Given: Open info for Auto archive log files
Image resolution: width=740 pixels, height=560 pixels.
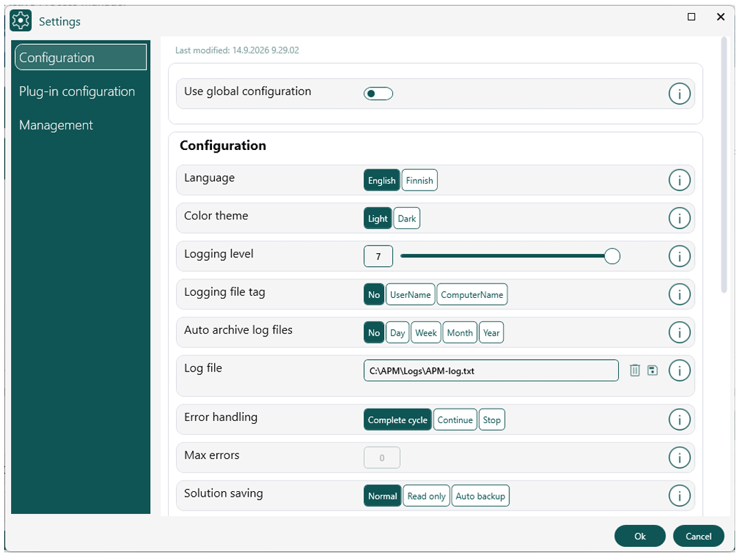Looking at the screenshot, I should [679, 332].
